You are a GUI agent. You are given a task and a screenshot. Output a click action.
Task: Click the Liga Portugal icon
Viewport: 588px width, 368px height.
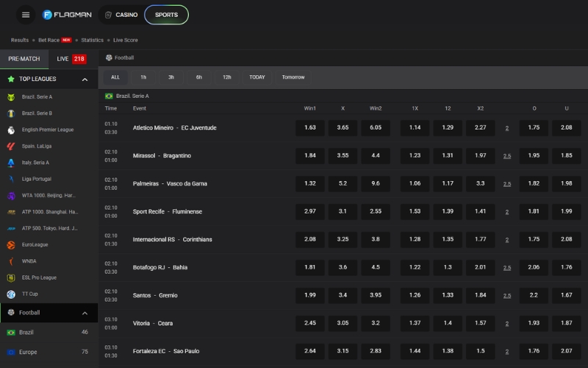[11, 179]
